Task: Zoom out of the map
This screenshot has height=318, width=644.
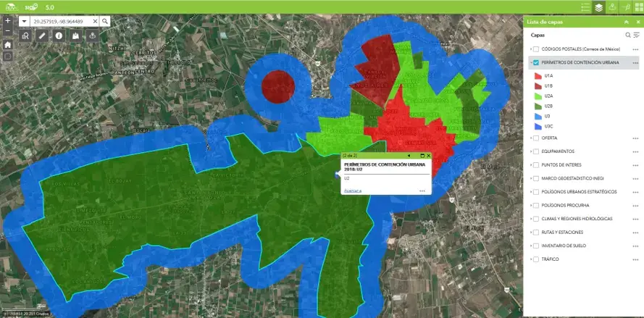Action: tap(7, 31)
